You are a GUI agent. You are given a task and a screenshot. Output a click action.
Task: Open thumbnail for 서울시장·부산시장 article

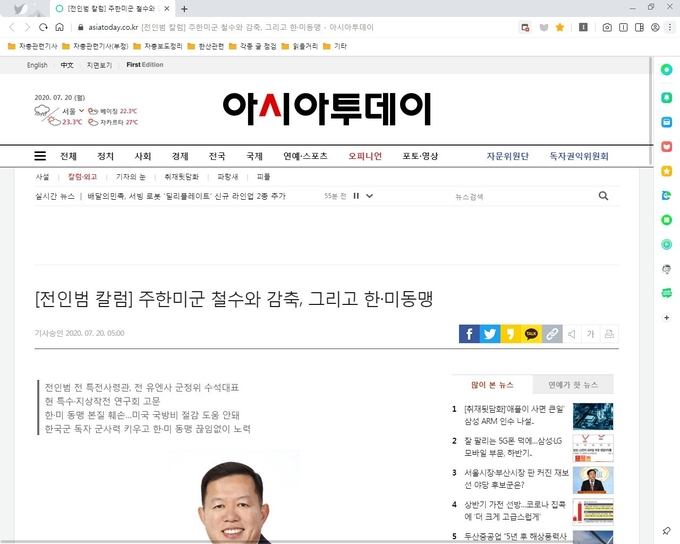click(x=593, y=480)
